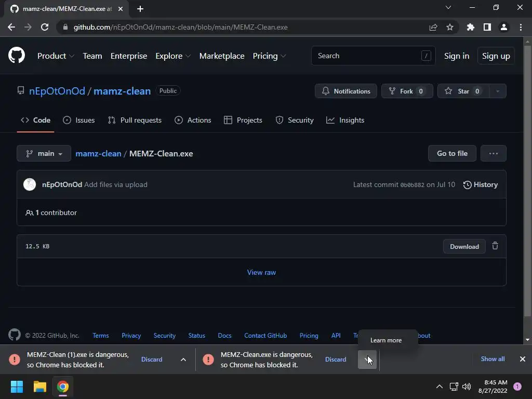Image resolution: width=532 pixels, height=399 pixels.
Task: Open Marketplace in header navigation
Action: tap(222, 56)
